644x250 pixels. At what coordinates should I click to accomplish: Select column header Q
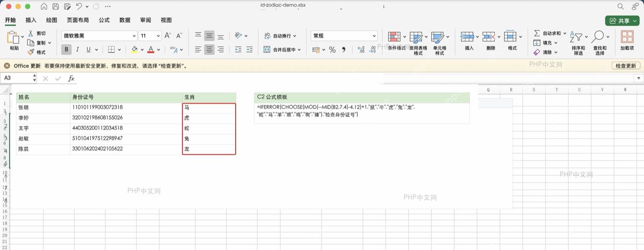[x=488, y=90]
